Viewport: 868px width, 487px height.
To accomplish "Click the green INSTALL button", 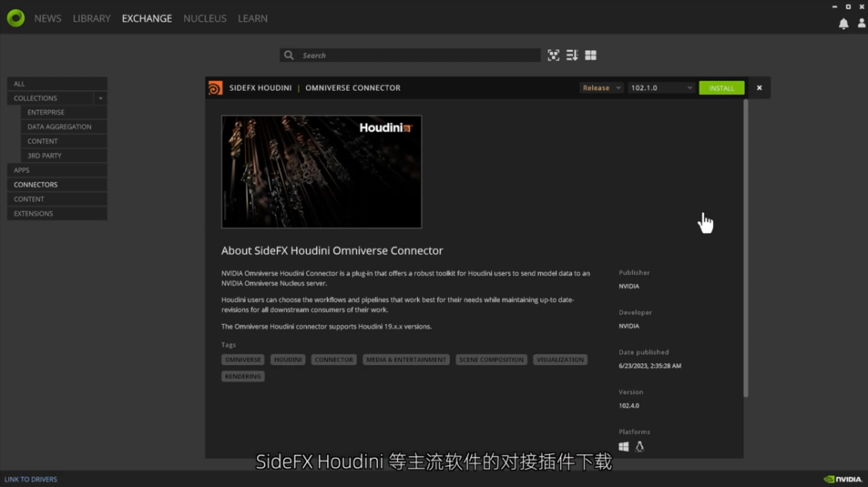I will pyautogui.click(x=721, y=88).
